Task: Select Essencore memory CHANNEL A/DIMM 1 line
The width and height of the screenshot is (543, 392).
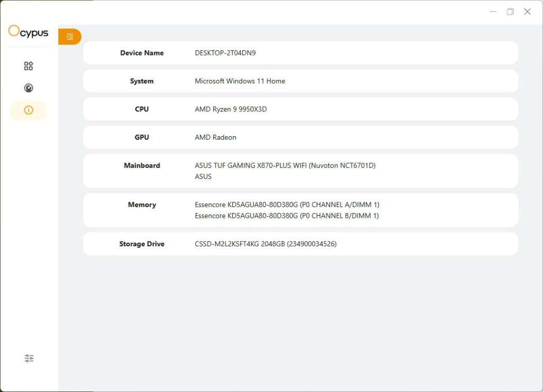Action: coord(287,204)
